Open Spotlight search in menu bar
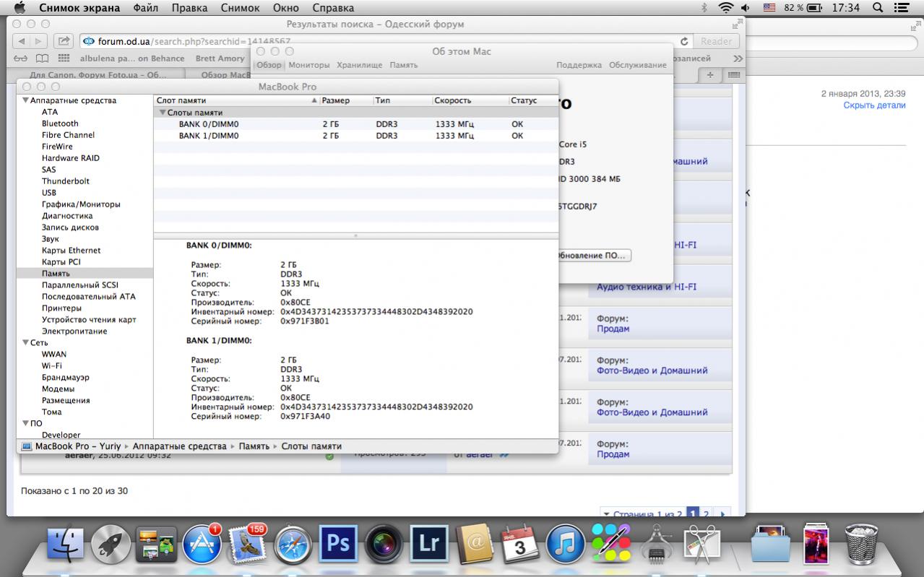The image size is (924, 577). (x=878, y=8)
